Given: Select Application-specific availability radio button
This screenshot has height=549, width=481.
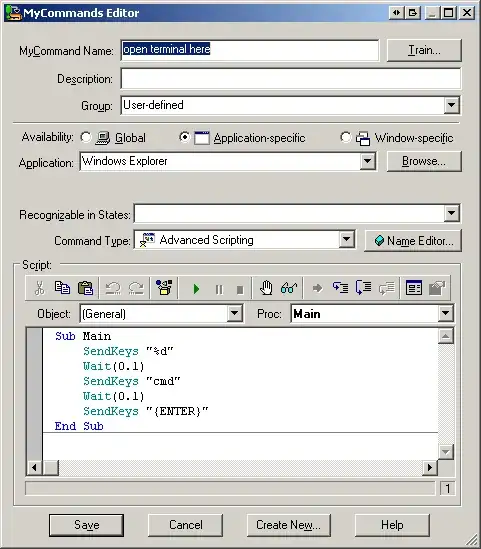Looking at the screenshot, I should 184,137.
